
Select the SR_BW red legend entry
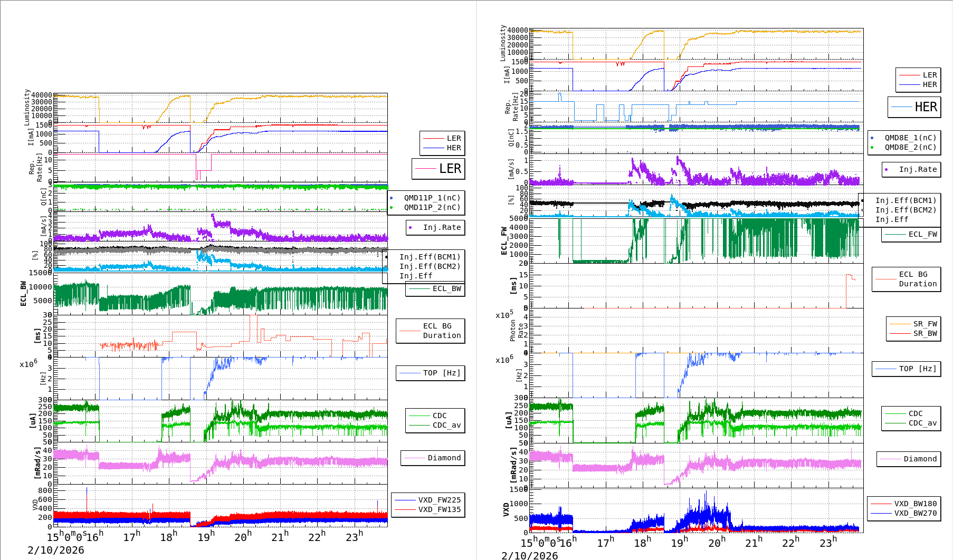point(925,333)
